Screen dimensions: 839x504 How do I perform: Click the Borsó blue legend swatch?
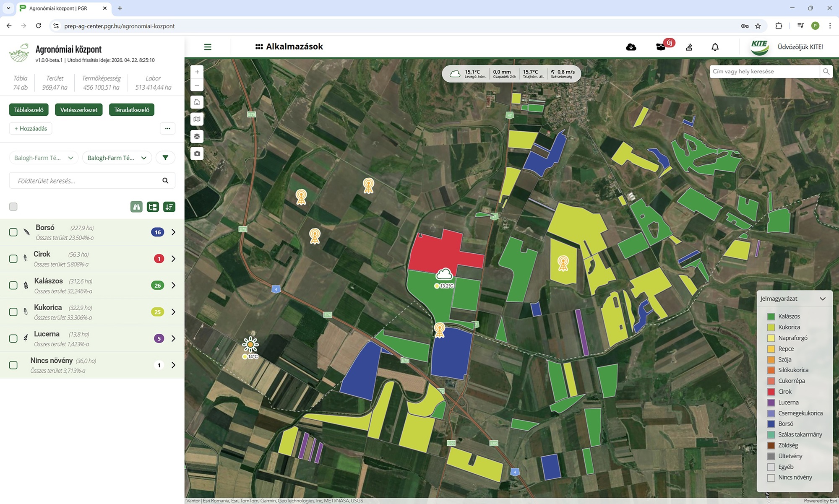771,424
